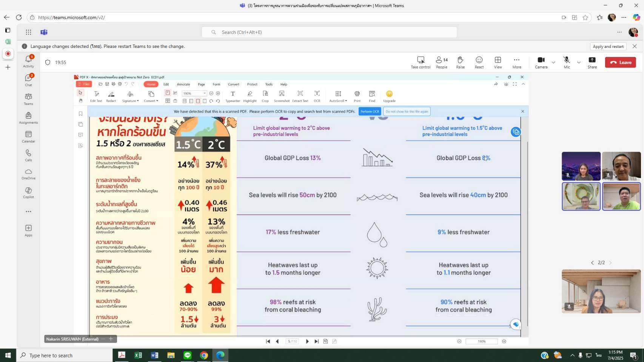
Task: Open more apps ellipsis in sidebar
Action: tap(28, 212)
